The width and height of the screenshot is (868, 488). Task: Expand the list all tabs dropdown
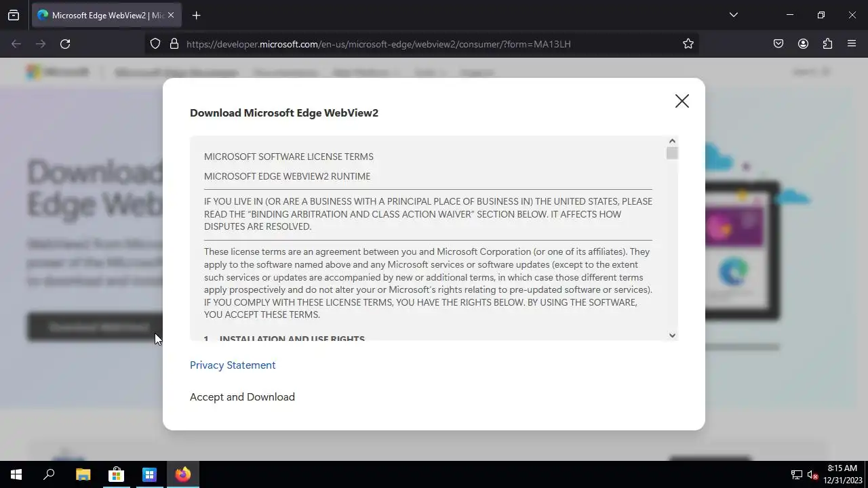[733, 15]
